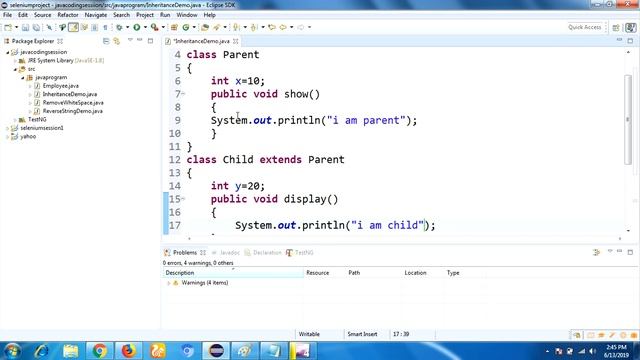Switch to the Javadoc tab
Image resolution: width=640 pixels, height=360 pixels.
point(230,253)
